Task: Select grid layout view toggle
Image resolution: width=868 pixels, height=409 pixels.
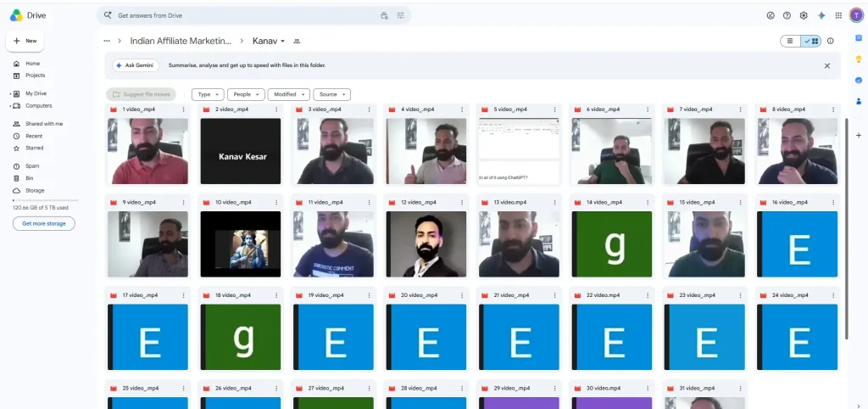Action: pos(811,41)
